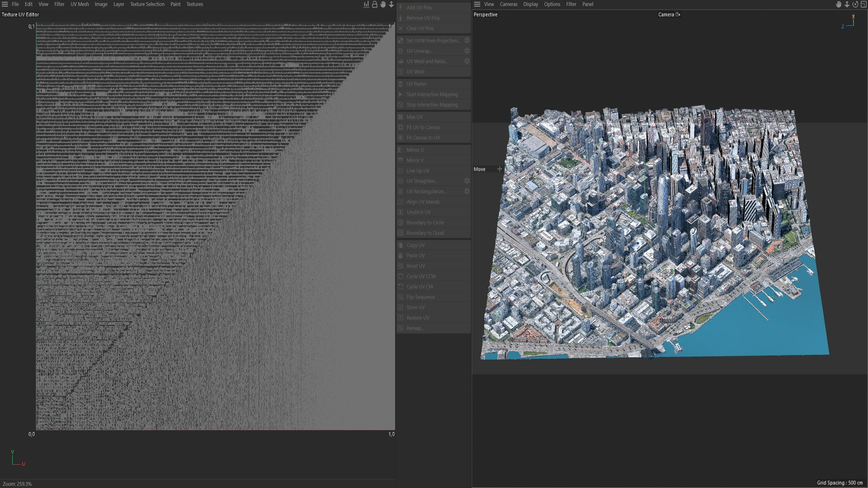The height and width of the screenshot is (488, 868).
Task: Click the UV editor statistics bars icon
Action: [x=366, y=4]
